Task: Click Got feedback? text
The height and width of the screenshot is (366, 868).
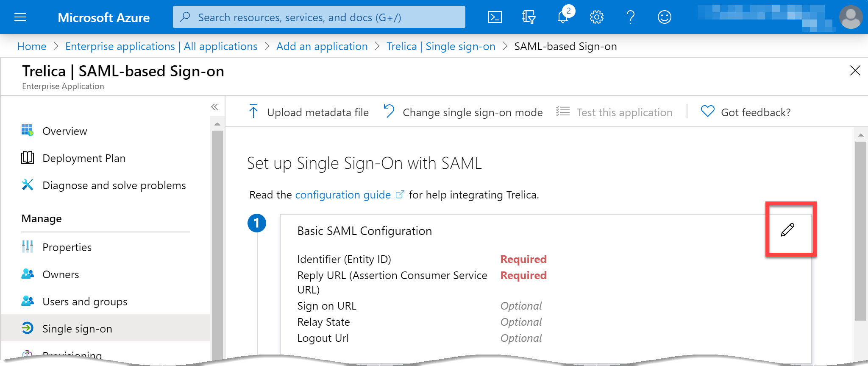Action: click(756, 112)
